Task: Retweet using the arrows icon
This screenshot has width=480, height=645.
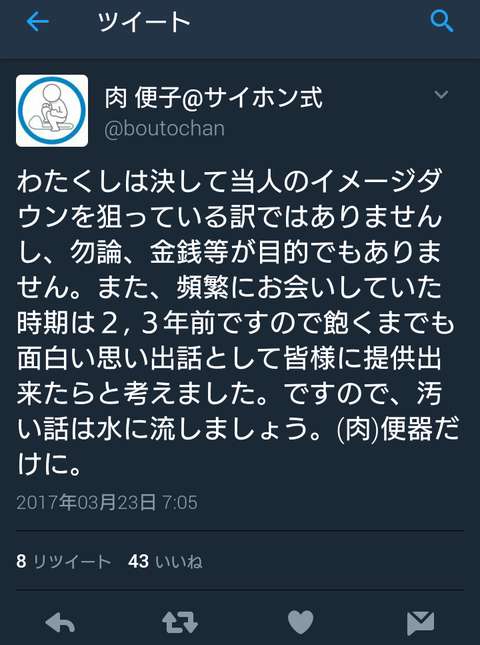Action: (x=180, y=622)
